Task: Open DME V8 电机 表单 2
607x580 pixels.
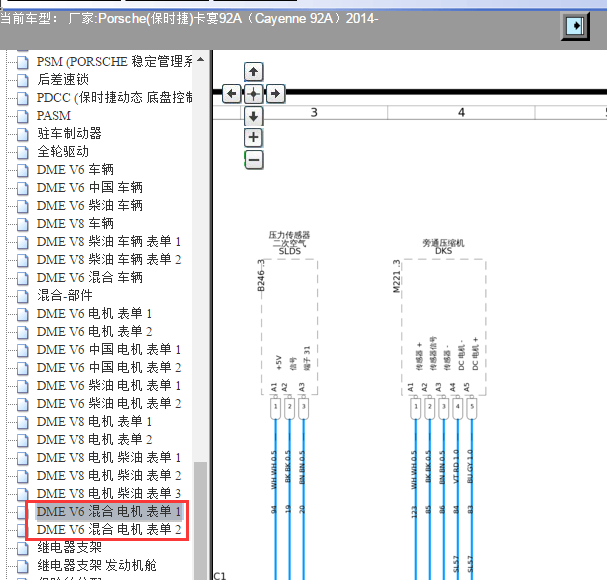Action: coord(94,439)
